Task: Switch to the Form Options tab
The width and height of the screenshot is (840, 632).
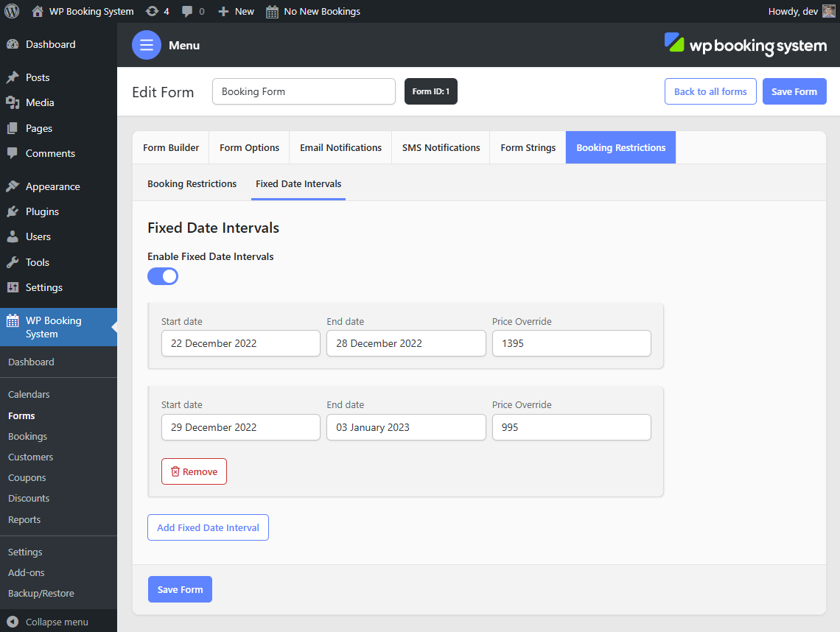Action: (249, 147)
